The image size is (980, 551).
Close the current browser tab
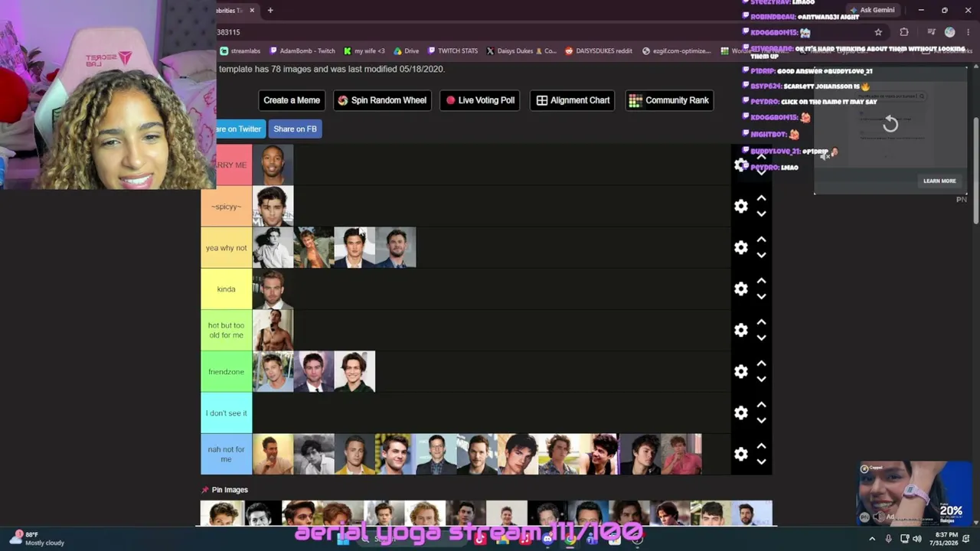click(x=252, y=10)
